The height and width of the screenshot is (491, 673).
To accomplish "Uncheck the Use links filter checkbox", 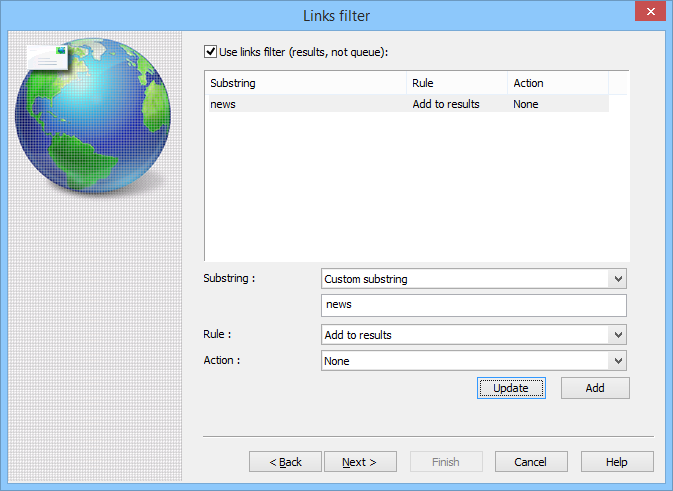I will coord(210,52).
